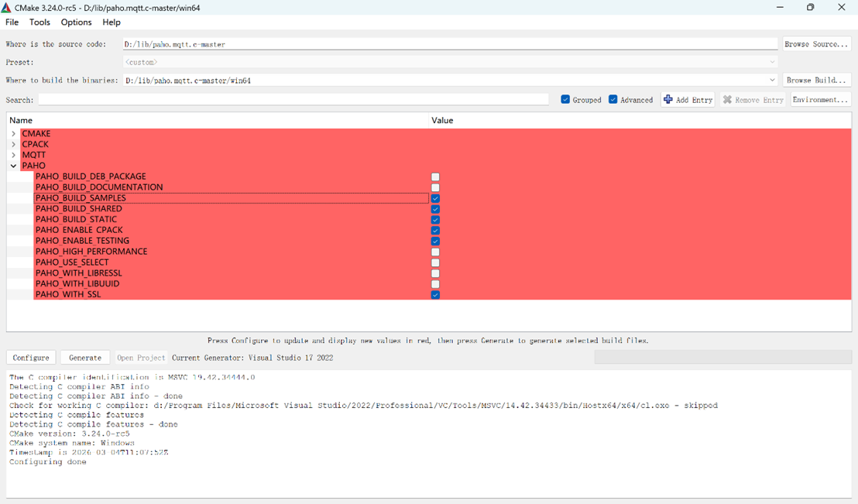Viewport: 858px width, 504px height.
Task: Click the Environment button
Action: click(x=820, y=100)
